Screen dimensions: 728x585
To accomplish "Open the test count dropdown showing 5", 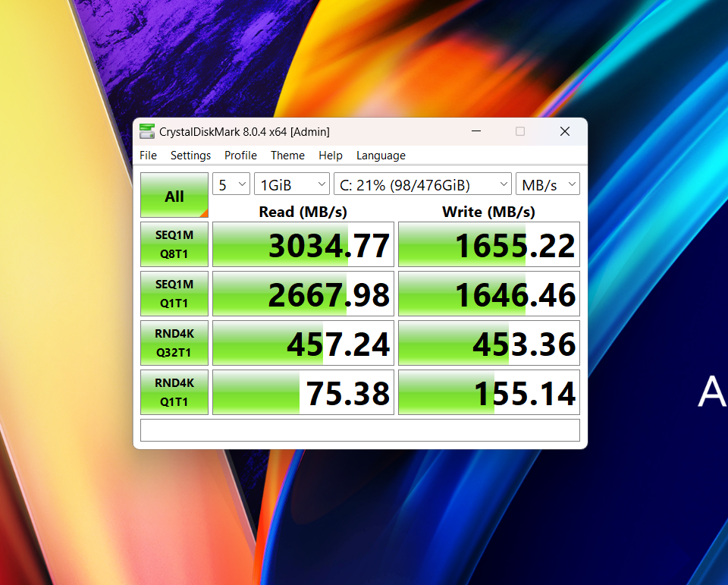I will point(231,184).
